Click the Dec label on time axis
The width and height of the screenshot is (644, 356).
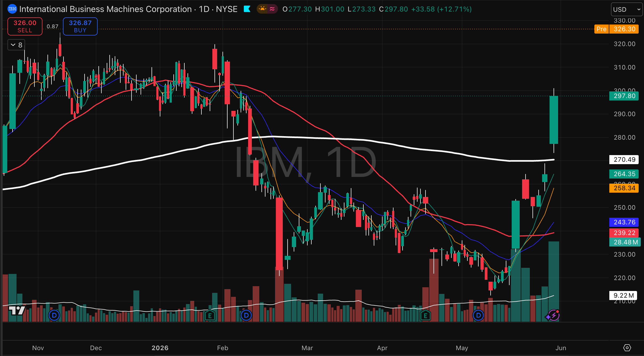coord(96,348)
